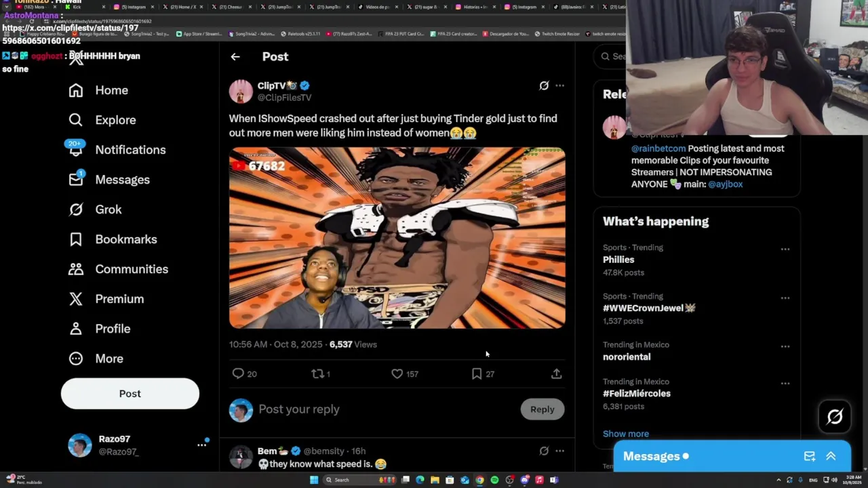The width and height of the screenshot is (868, 488).
Task: Open the @rainbetcom mention link
Action: [658, 148]
